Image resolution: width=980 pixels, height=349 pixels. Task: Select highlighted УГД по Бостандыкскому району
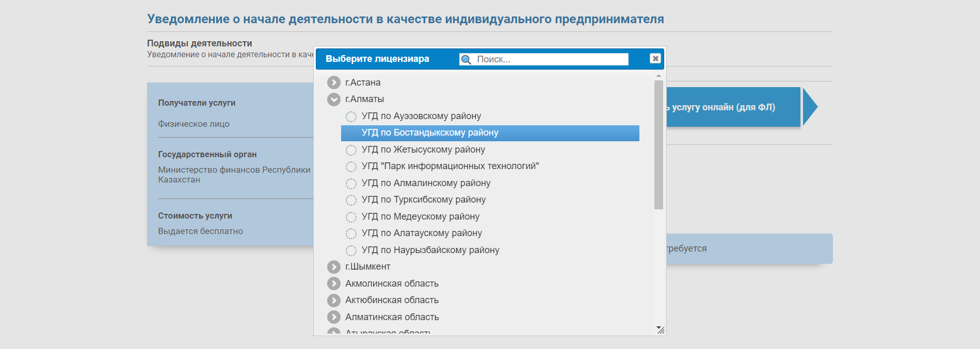(x=490, y=133)
